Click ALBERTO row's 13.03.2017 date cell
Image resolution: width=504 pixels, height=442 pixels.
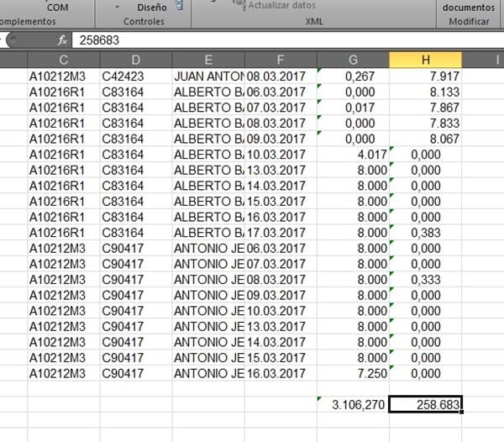281,170
